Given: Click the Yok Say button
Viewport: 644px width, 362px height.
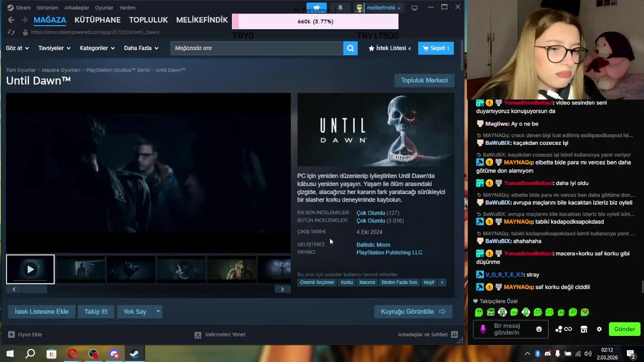Looking at the screenshot, I should (x=135, y=312).
